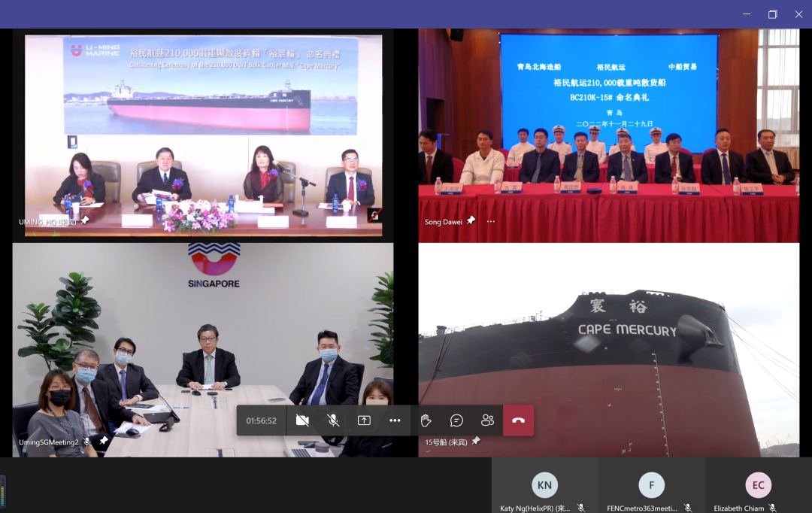Select the Katy Ng participant avatar
The height and width of the screenshot is (513, 812).
coord(544,485)
